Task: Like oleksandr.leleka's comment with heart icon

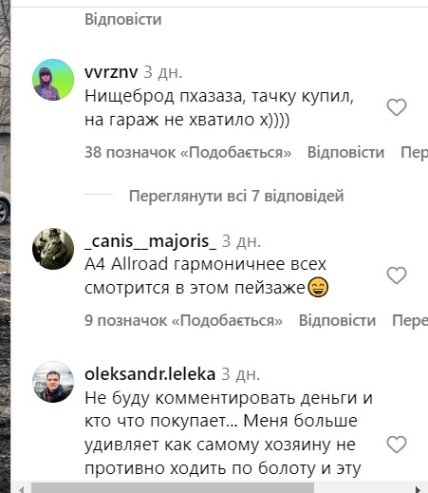Action: point(396,444)
